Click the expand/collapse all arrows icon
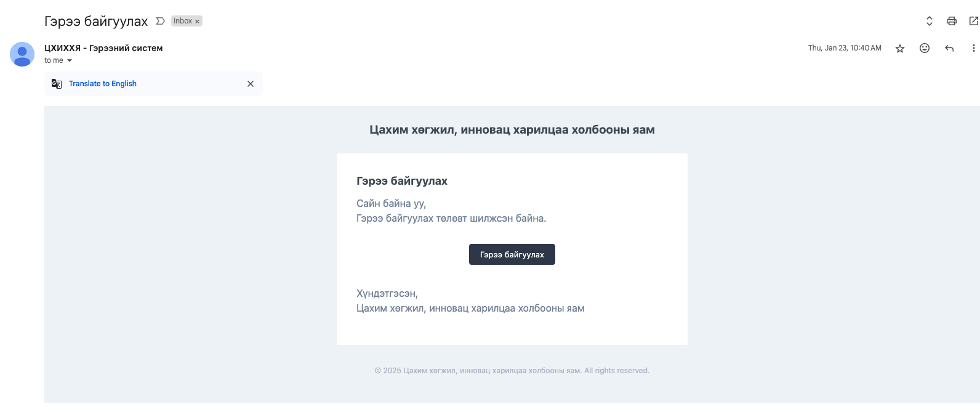The width and height of the screenshot is (980, 412). pos(929,21)
